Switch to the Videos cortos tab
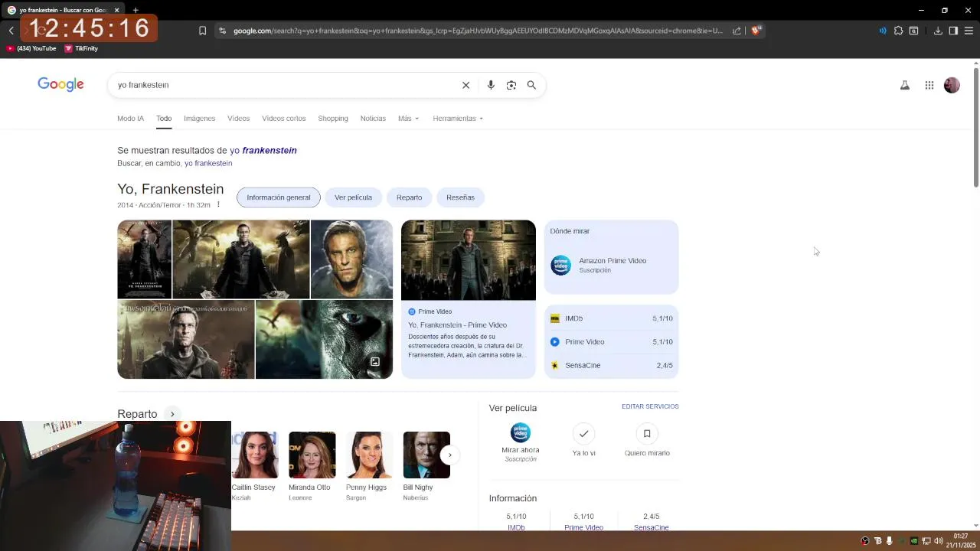 283,119
